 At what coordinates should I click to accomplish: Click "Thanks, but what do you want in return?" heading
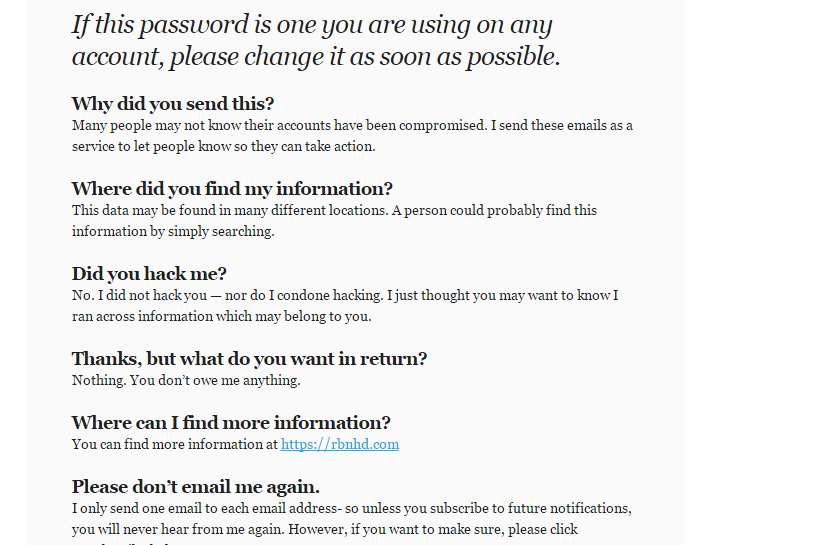pyautogui.click(x=249, y=358)
